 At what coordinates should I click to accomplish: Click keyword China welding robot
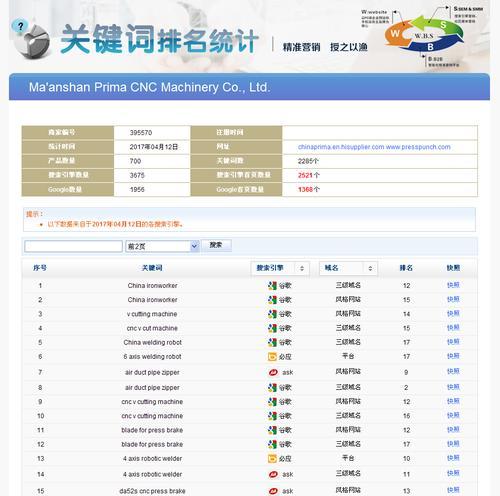click(153, 342)
